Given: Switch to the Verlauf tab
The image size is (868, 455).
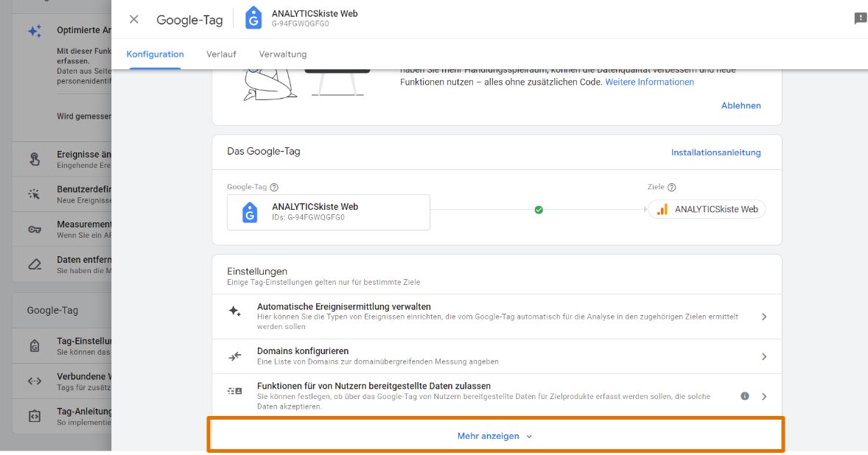Looking at the screenshot, I should 222,54.
